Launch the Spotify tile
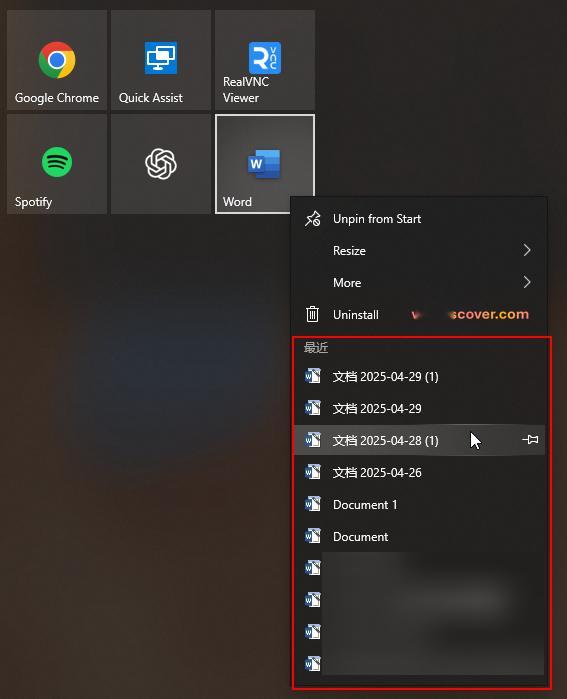The height and width of the screenshot is (699, 567). click(x=57, y=164)
